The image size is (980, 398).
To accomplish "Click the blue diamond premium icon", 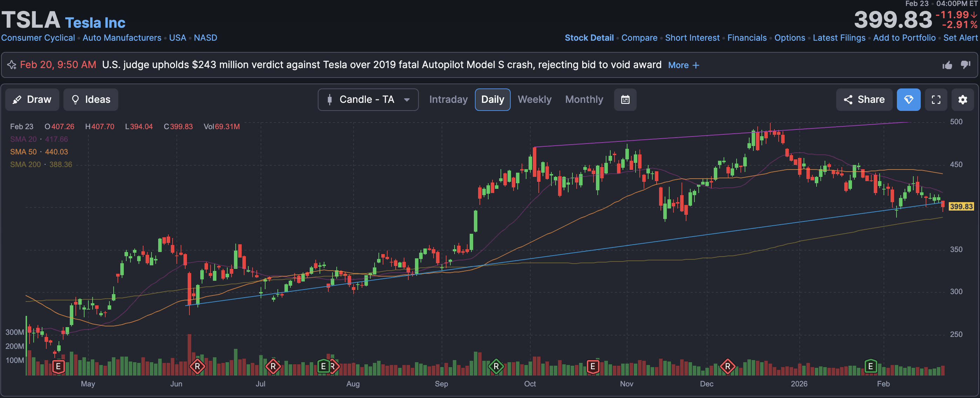I will pos(908,100).
